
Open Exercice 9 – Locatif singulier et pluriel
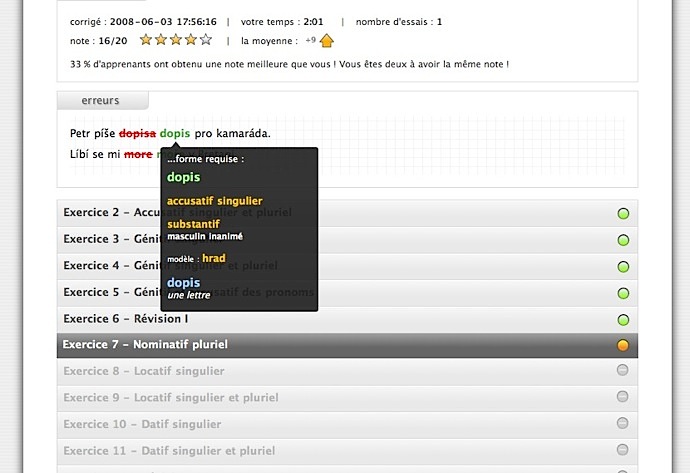click(x=347, y=398)
